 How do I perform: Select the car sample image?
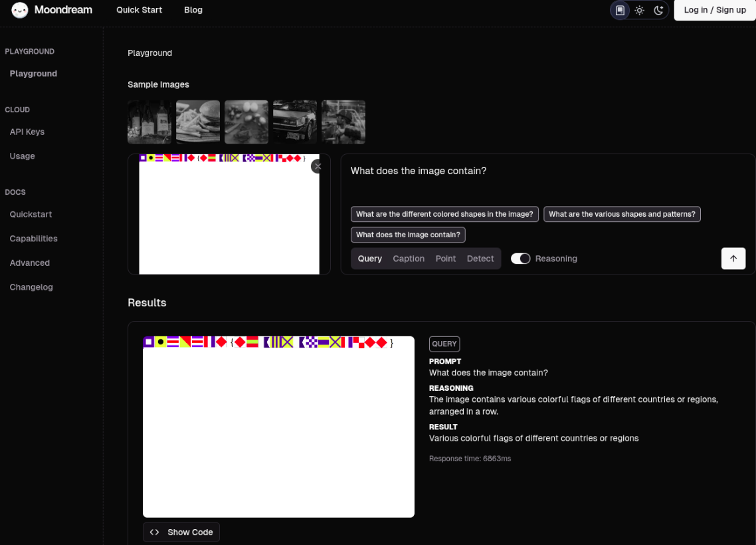pos(295,122)
